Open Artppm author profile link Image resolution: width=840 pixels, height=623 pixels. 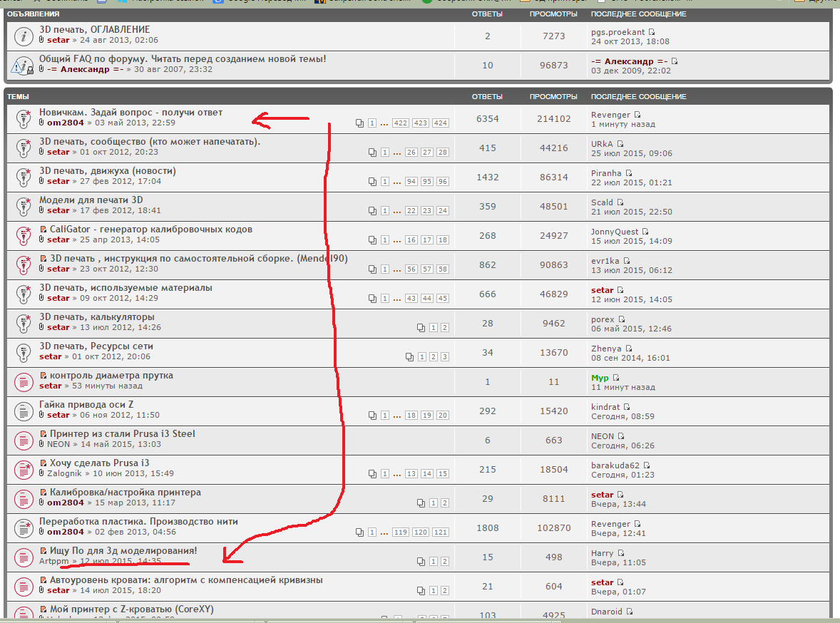click(x=54, y=562)
